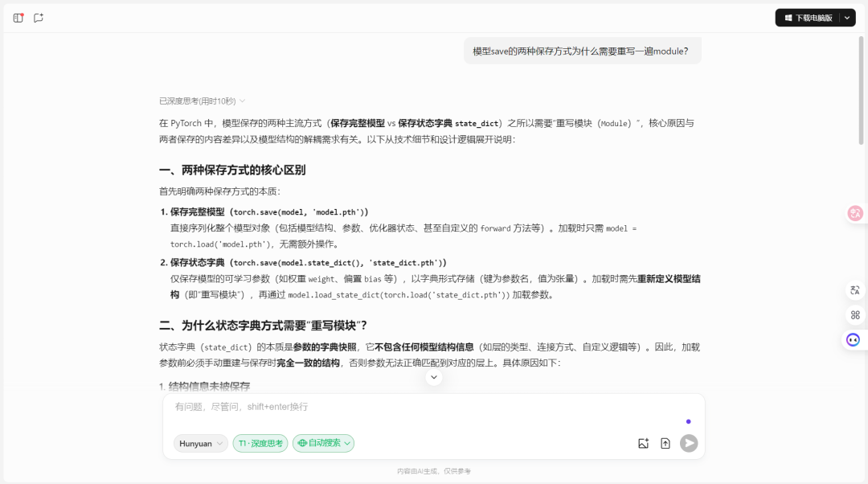The height and width of the screenshot is (484, 868).
Task: Open the conversation sidebar panel
Action: click(18, 17)
